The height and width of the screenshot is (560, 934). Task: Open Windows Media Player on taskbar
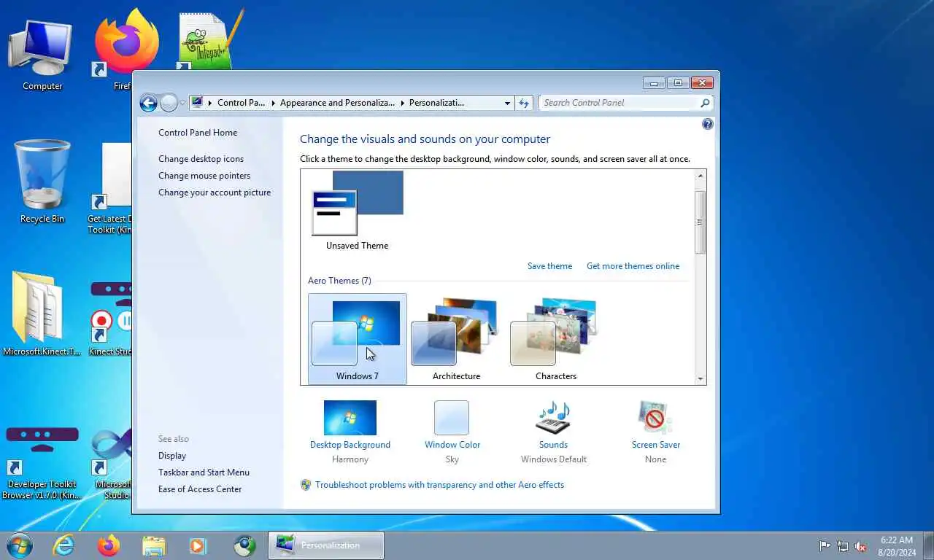click(198, 545)
